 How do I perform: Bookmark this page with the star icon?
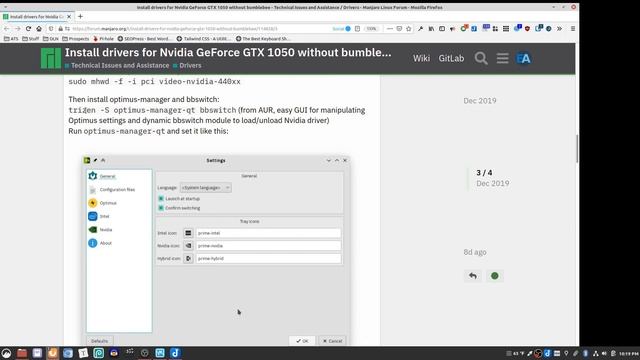coord(409,29)
